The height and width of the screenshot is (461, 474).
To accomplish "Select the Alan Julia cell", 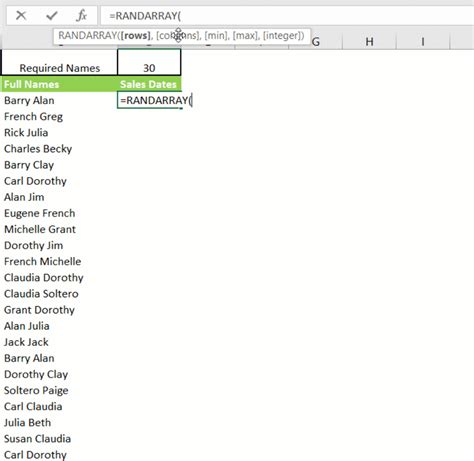I will coord(59,326).
